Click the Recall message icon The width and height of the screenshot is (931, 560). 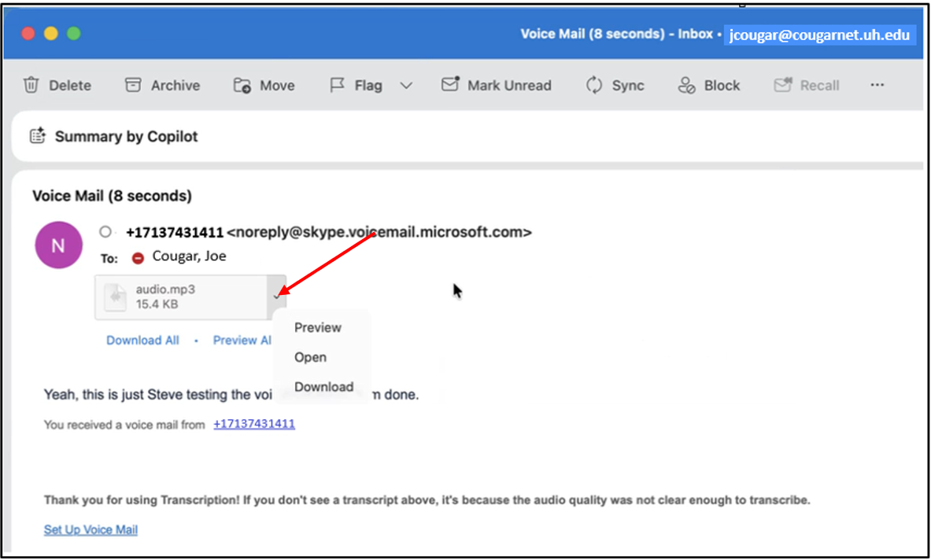(783, 86)
